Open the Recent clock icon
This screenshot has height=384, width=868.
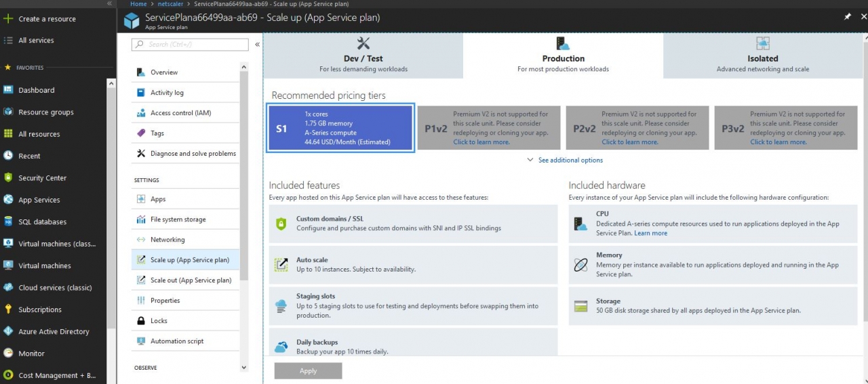tap(8, 156)
